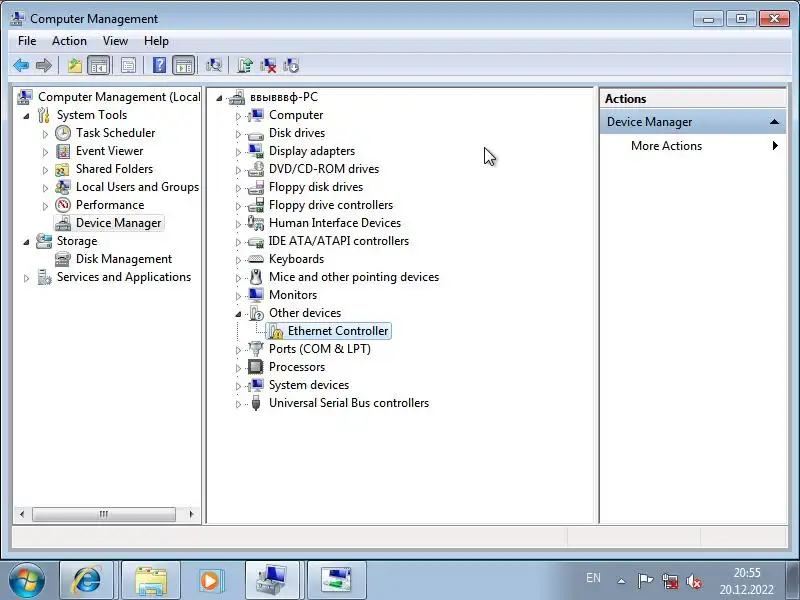This screenshot has width=800, height=600.
Task: Collapse the Device Manager actions section
Action: point(774,122)
